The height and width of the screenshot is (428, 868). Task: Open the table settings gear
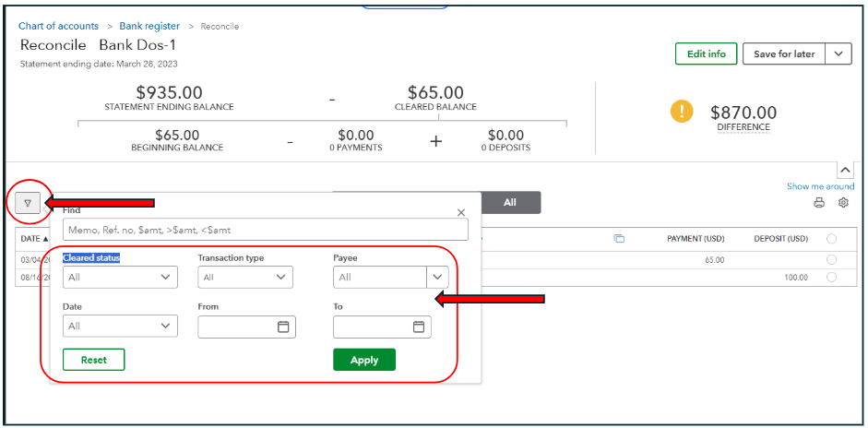(x=843, y=203)
